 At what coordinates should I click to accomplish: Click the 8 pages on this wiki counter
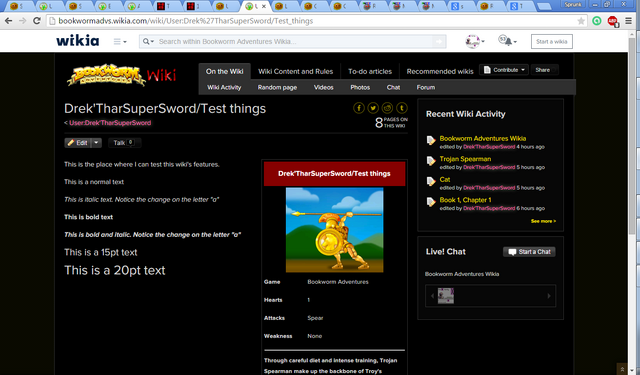391,122
